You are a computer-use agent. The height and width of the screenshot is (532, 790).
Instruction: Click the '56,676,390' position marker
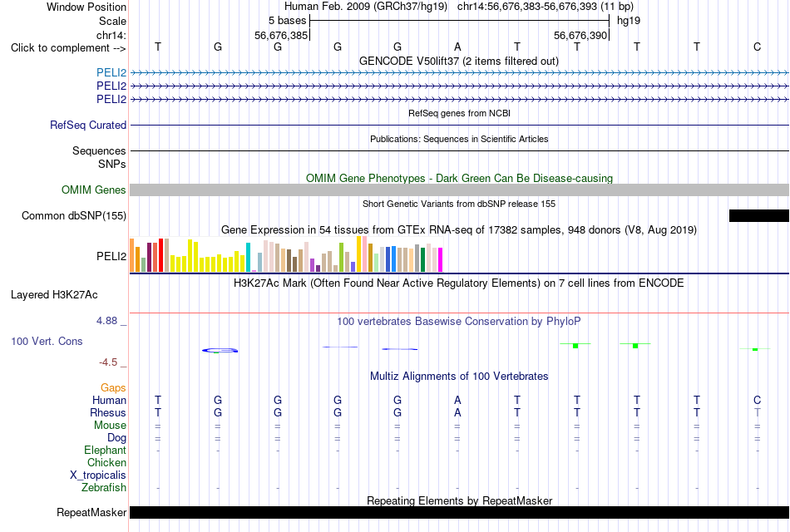580,35
